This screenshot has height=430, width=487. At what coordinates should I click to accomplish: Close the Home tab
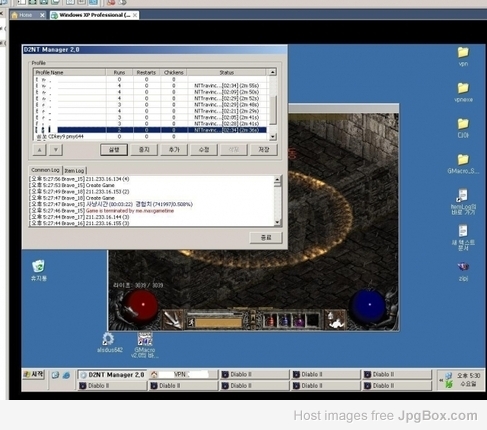(42, 15)
